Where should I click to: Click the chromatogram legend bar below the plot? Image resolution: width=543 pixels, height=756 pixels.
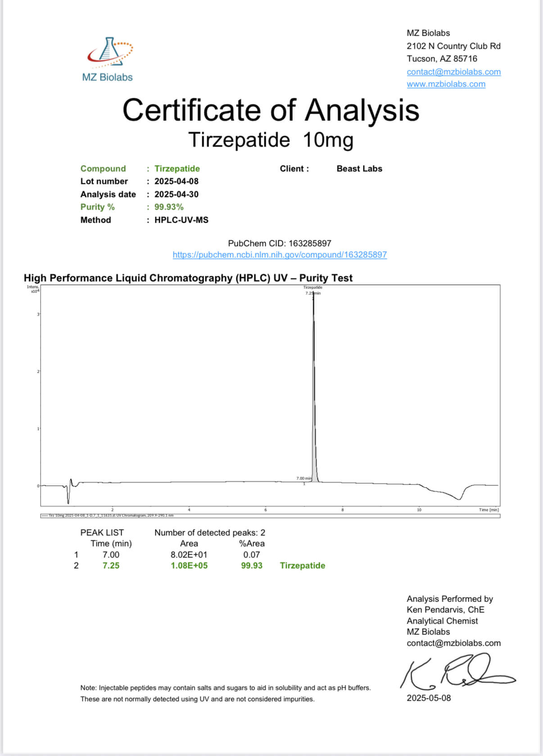(270, 515)
